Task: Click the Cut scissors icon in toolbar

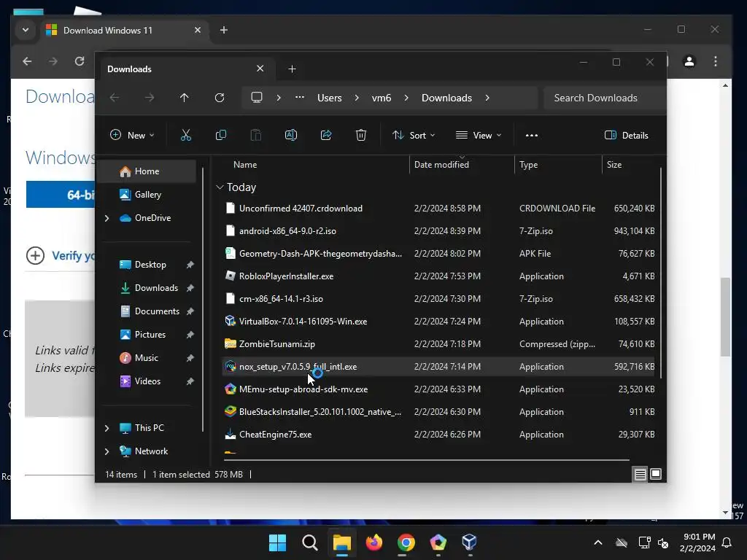Action: (x=186, y=135)
